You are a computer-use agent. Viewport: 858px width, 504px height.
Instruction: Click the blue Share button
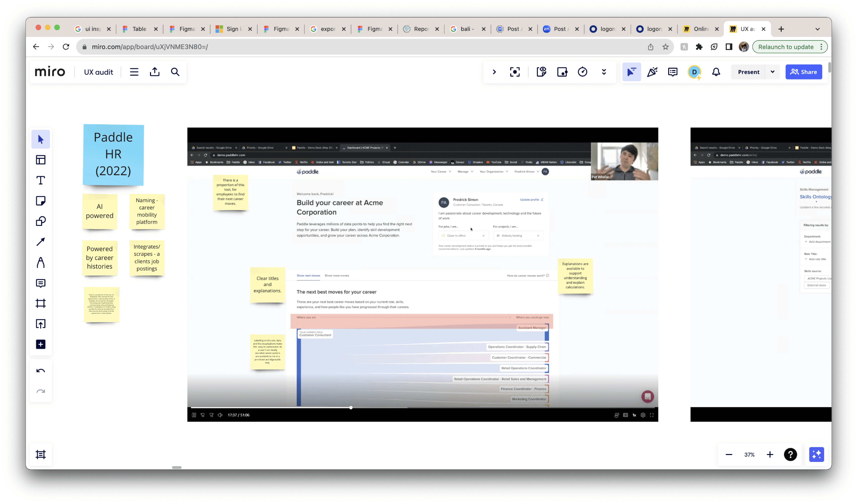pos(804,72)
